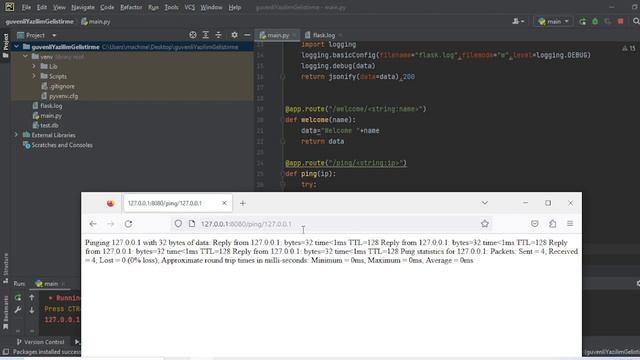Select the pyvenv.cfg file in tree
This screenshot has width=640, height=360.
[60, 96]
